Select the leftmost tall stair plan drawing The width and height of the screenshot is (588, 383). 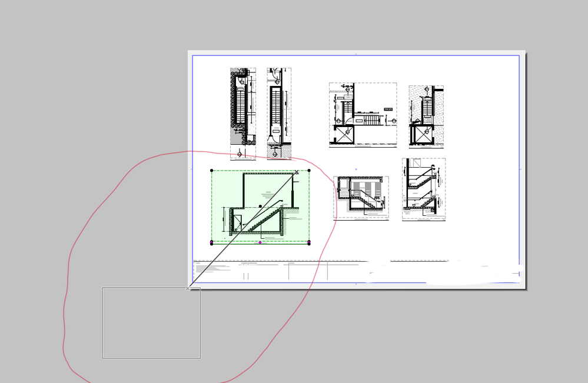[x=243, y=114]
